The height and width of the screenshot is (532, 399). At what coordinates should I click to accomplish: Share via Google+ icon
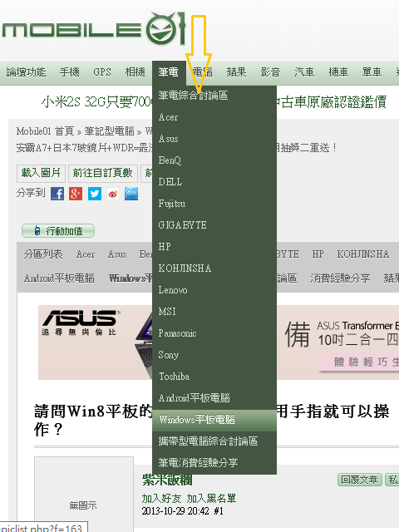click(x=76, y=194)
